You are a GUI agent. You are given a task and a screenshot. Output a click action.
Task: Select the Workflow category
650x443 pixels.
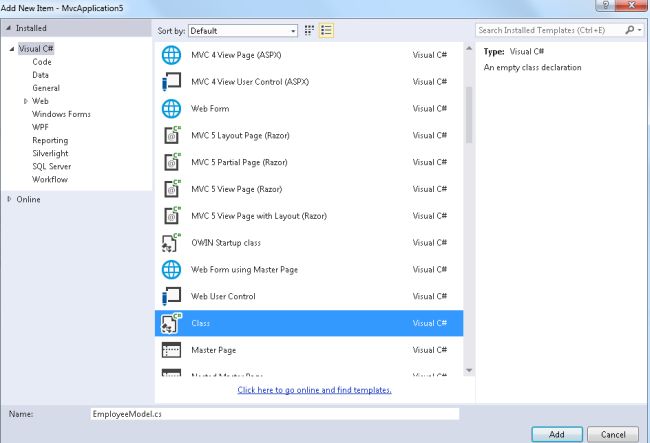(50, 179)
